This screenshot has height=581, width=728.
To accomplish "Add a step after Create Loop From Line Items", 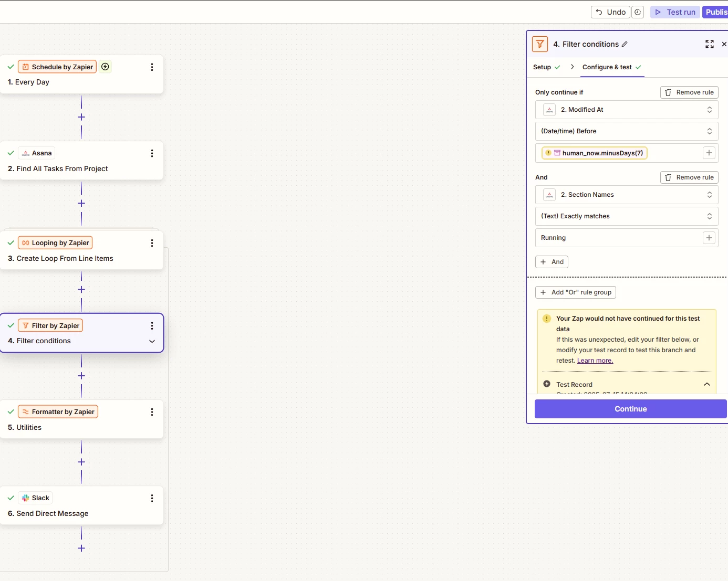I will [81, 290].
